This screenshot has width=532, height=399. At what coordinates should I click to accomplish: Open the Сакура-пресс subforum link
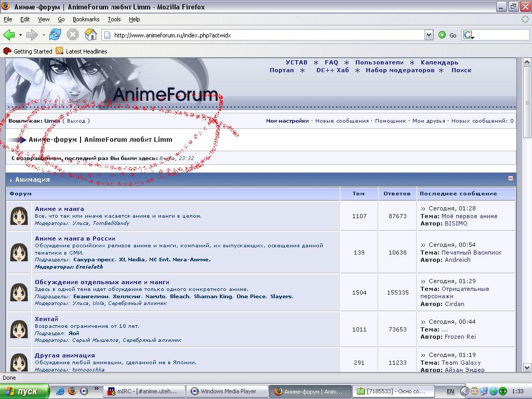point(94,260)
